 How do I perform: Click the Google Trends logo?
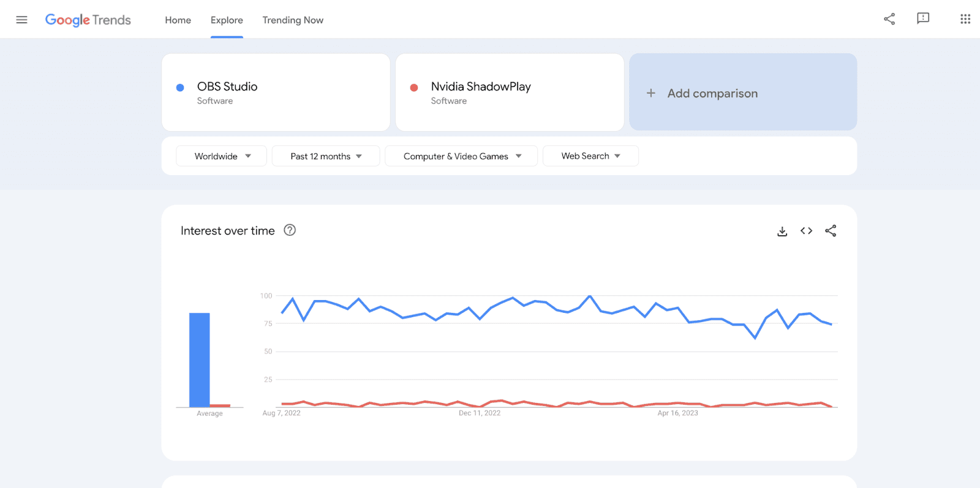88,20
